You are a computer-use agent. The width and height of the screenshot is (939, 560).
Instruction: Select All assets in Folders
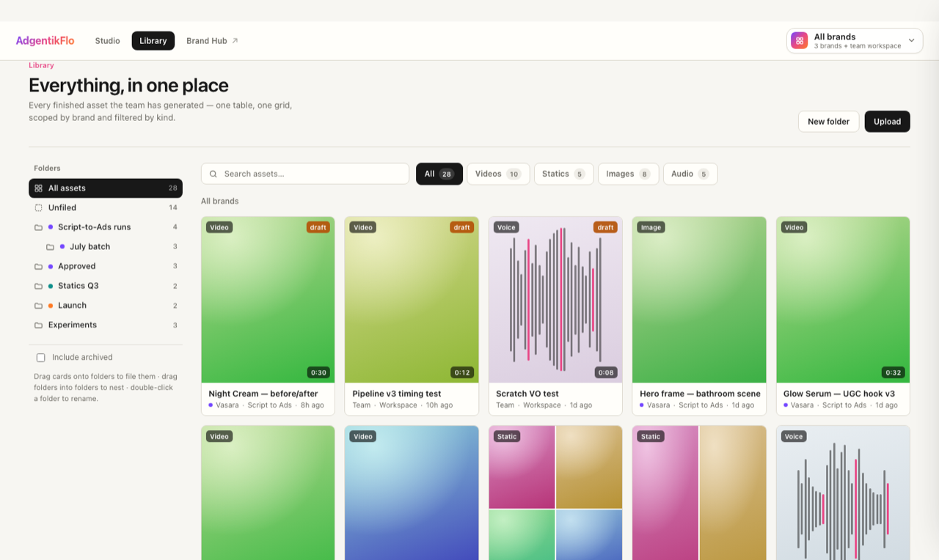pos(106,188)
